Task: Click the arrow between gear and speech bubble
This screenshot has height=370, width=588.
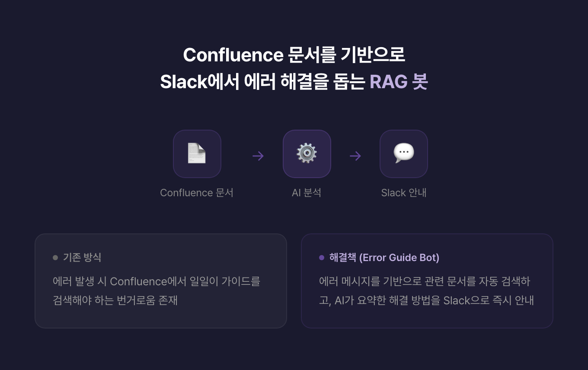Action: [355, 156]
